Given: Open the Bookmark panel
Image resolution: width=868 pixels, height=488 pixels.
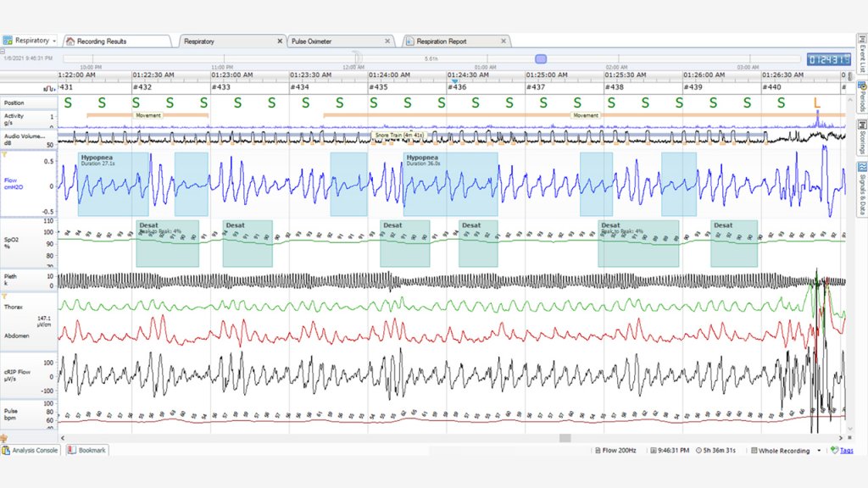Looking at the screenshot, I should [x=86, y=451].
